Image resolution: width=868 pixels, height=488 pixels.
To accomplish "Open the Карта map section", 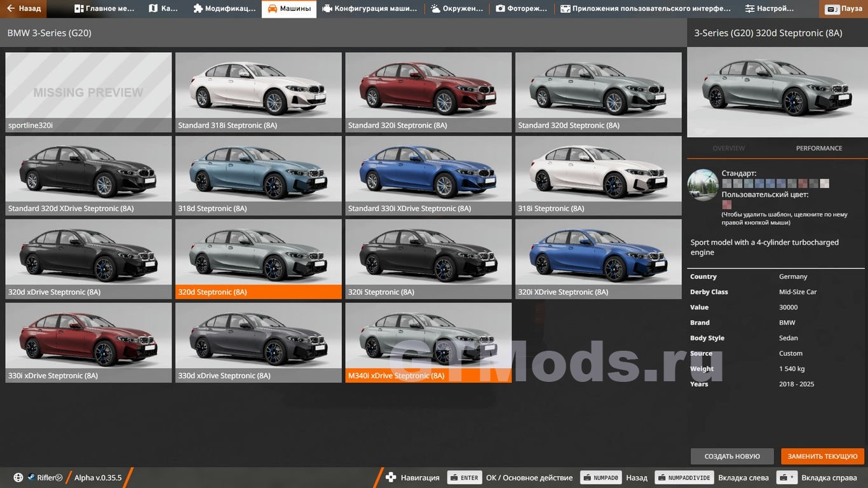I will pos(164,9).
